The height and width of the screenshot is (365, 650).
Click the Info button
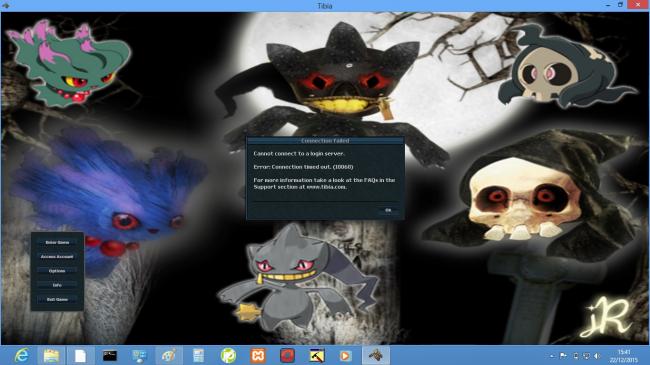tap(57, 285)
